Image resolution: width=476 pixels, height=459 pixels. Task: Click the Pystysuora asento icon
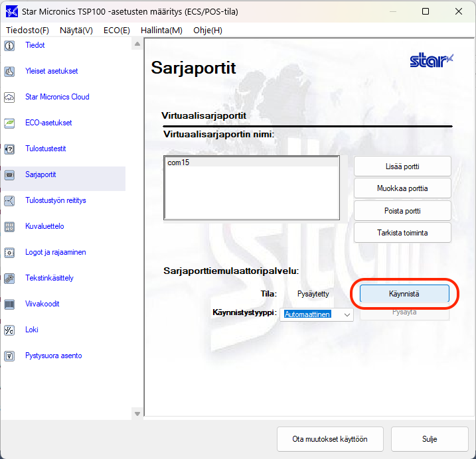point(9,356)
